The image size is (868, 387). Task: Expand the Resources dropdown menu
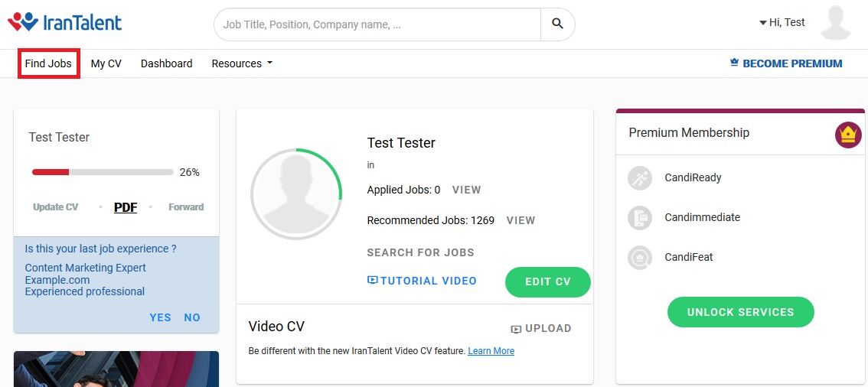click(x=242, y=63)
